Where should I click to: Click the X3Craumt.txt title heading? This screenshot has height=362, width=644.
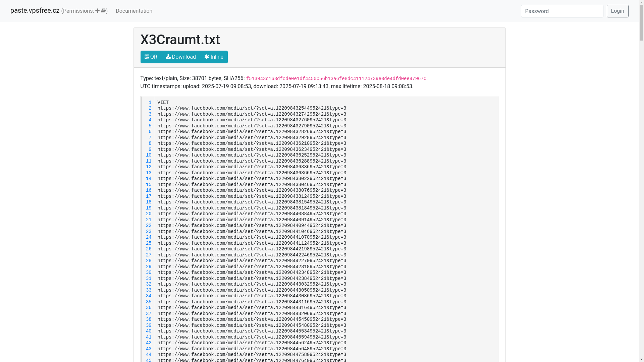click(180, 40)
